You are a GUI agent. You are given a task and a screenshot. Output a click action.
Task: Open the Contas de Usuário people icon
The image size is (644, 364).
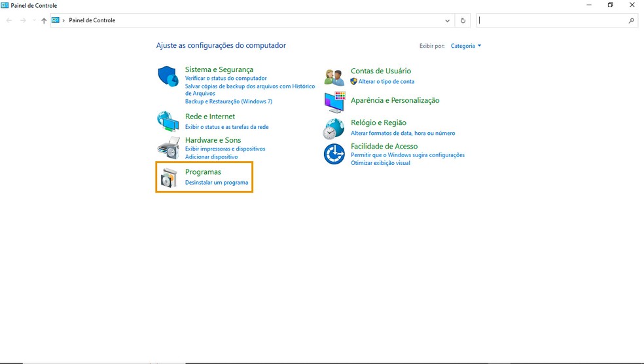(x=334, y=77)
